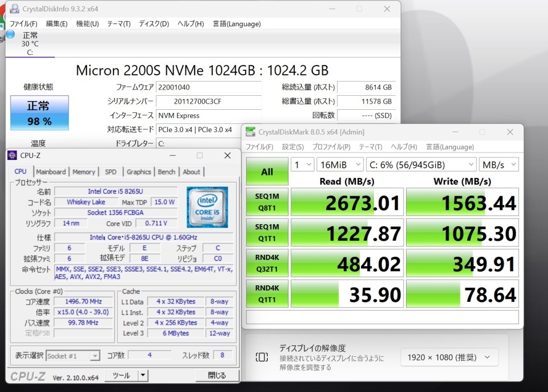Click the CPU-Z purple chip icon in title bar
The image size is (548, 392).
pyautogui.click(x=12, y=155)
